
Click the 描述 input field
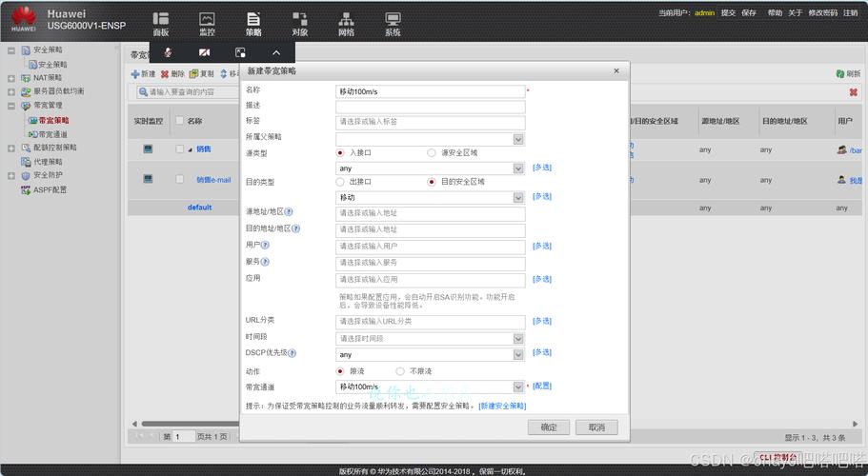430,107
